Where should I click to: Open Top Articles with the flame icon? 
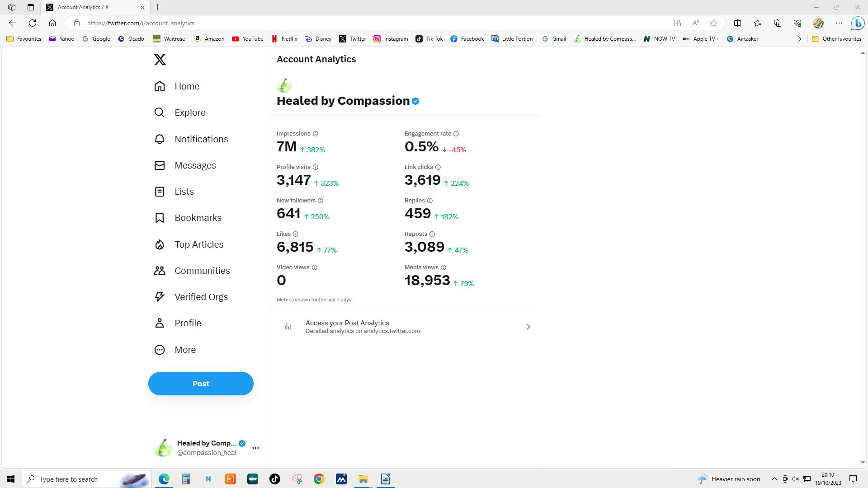pos(160,244)
